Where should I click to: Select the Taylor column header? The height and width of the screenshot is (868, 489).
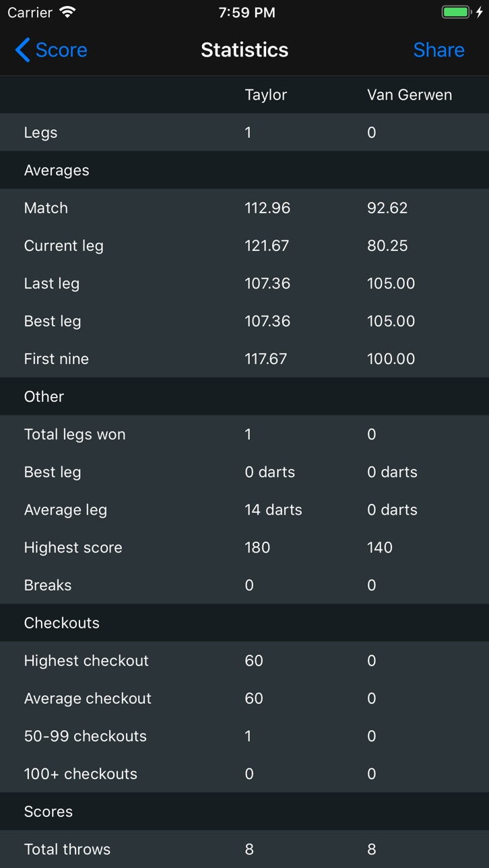[x=265, y=95]
